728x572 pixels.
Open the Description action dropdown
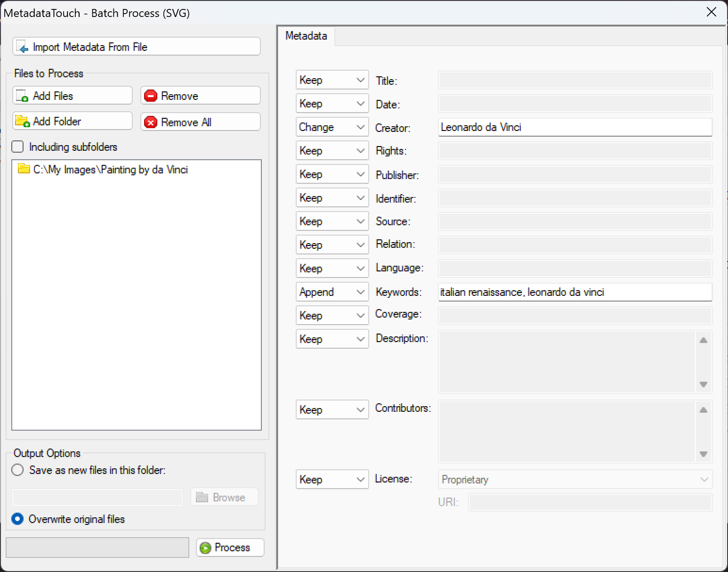[332, 339]
